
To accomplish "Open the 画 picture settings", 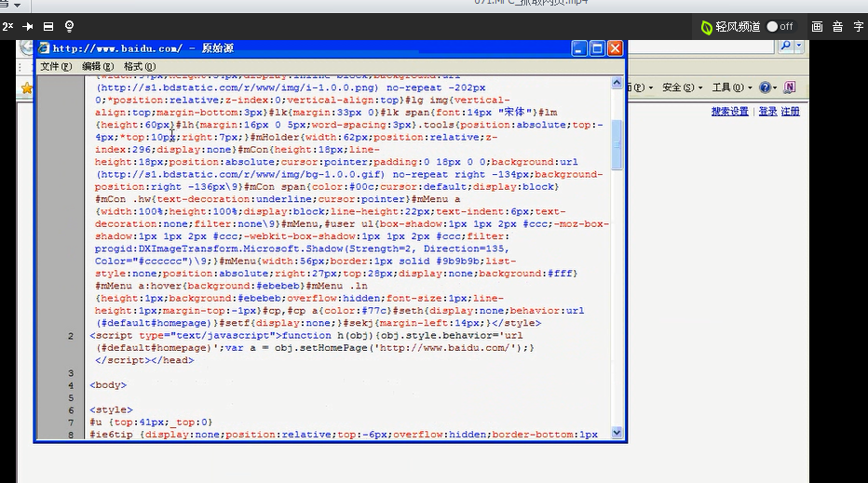I will coord(817,27).
